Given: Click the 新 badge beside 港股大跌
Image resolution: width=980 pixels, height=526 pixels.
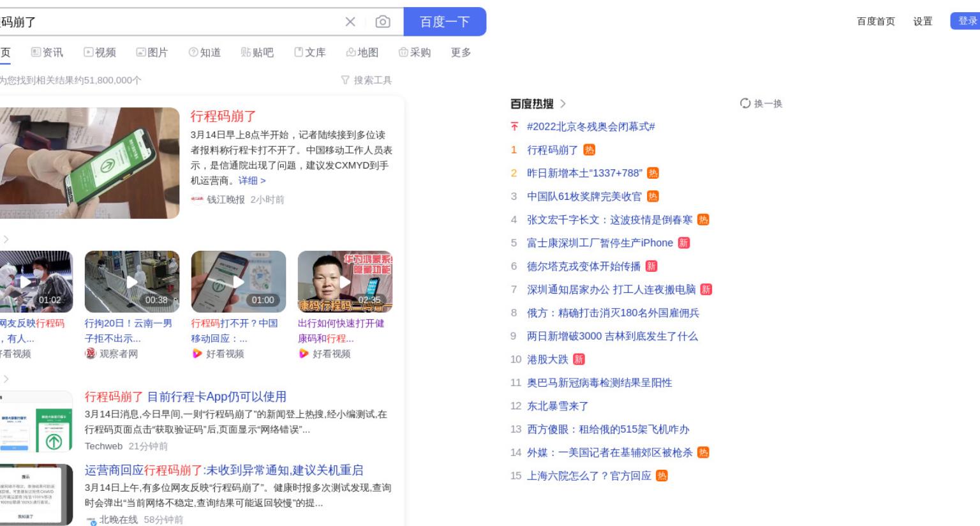Looking at the screenshot, I should pos(579,359).
